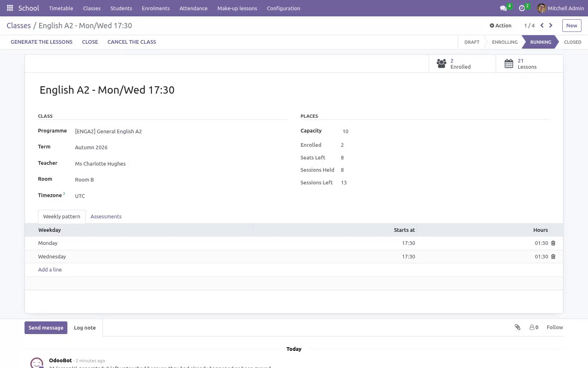Open the Attendance menu
This screenshot has width=588, height=368.
point(194,8)
